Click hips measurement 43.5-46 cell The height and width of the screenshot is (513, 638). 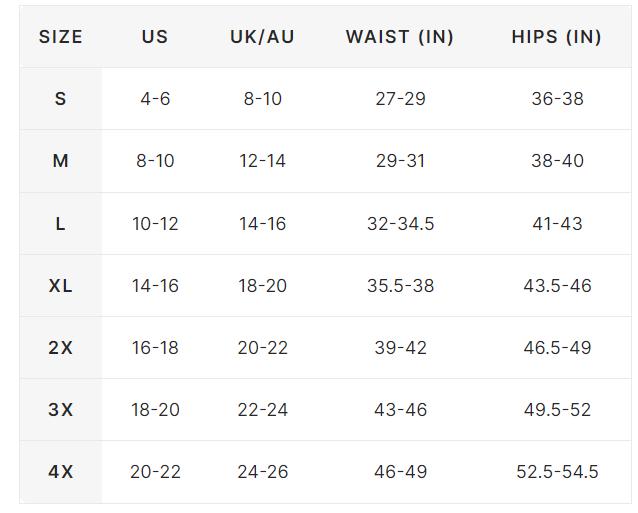557,286
